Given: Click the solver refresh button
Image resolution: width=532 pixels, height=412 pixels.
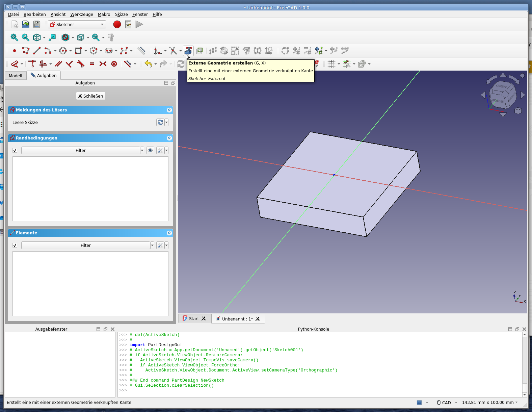Looking at the screenshot, I should [160, 123].
